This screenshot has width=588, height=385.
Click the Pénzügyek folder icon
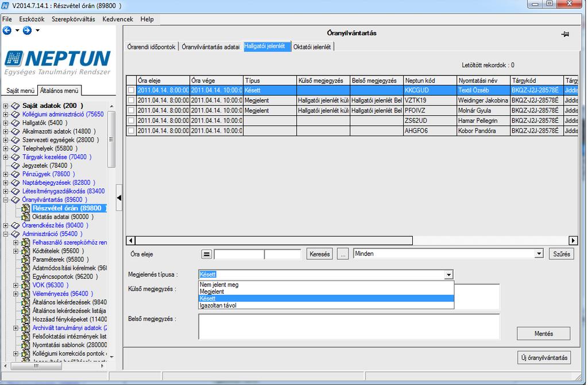pyautogui.click(x=16, y=174)
